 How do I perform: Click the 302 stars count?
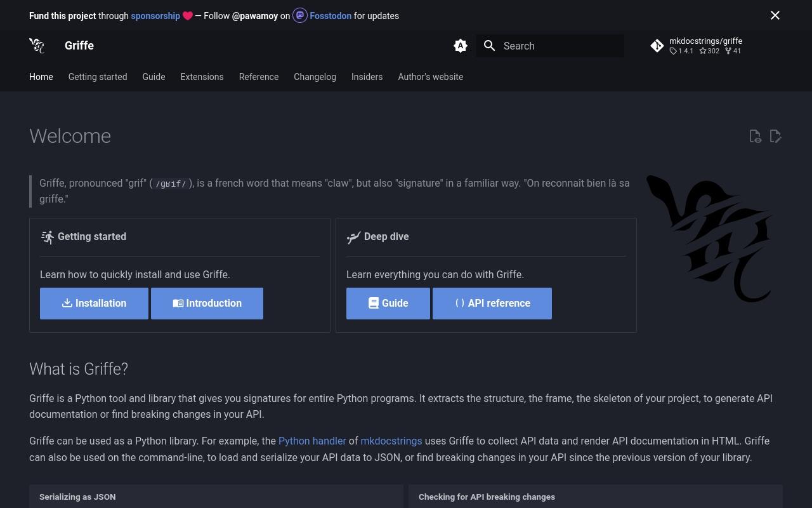coord(709,51)
